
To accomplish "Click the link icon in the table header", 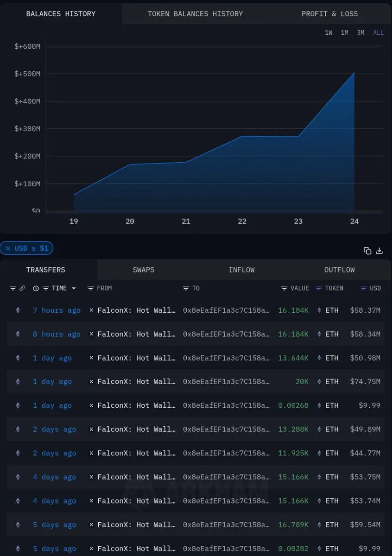I will (22, 288).
